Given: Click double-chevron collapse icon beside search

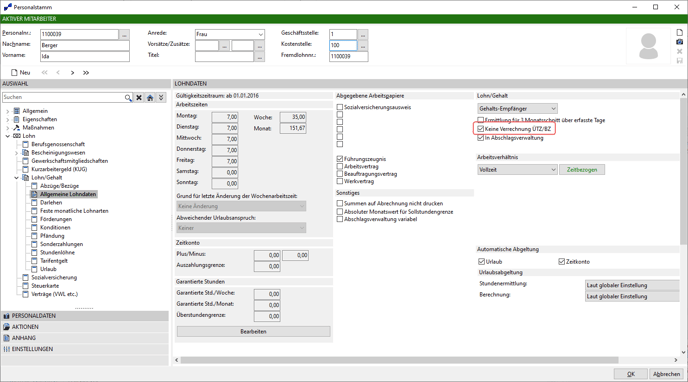Looking at the screenshot, I should pos(161,97).
